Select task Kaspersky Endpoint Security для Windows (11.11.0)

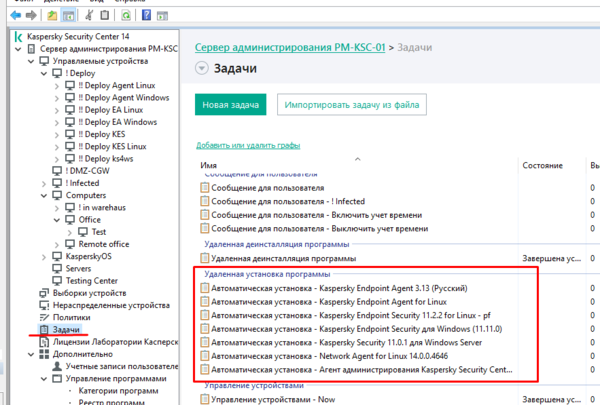(x=357, y=329)
